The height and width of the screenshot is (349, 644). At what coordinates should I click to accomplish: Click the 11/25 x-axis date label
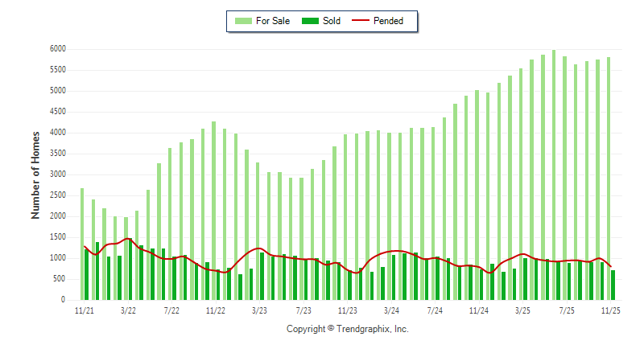tap(611, 310)
